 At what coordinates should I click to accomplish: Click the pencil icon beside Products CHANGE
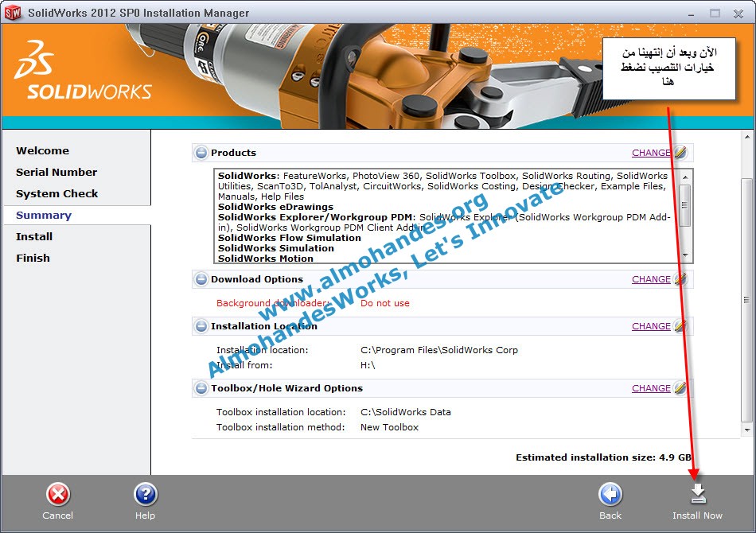click(x=680, y=152)
